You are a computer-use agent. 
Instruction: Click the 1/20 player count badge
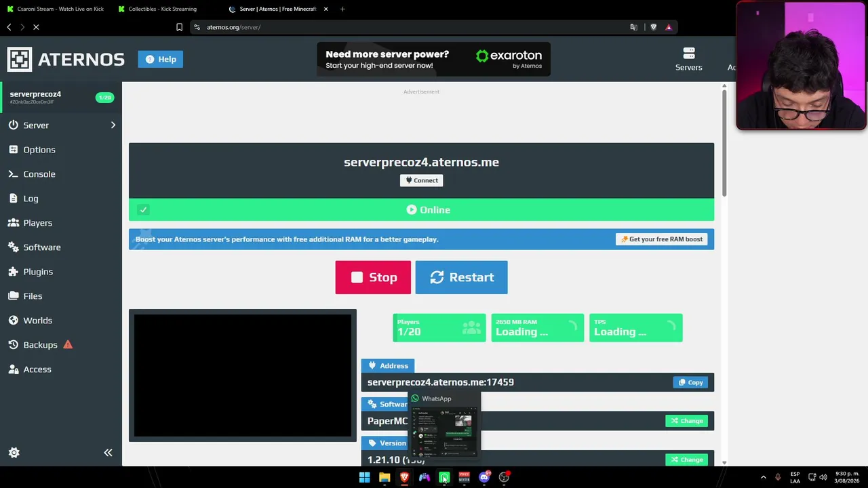pyautogui.click(x=105, y=98)
